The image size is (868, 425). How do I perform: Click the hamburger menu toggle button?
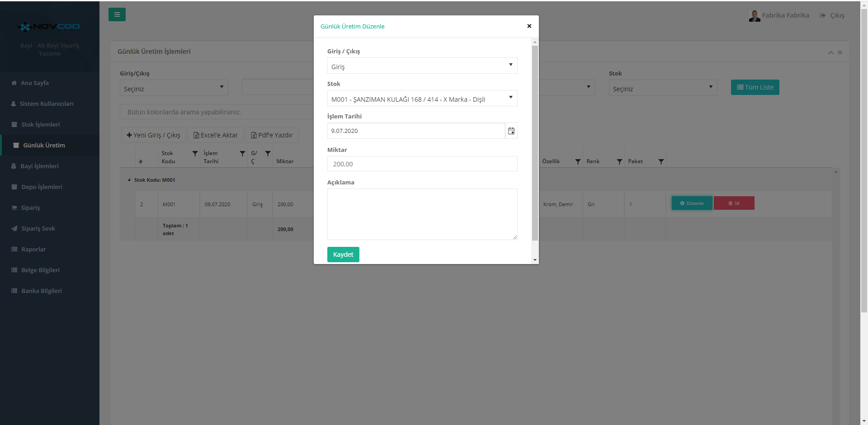pyautogui.click(x=117, y=14)
